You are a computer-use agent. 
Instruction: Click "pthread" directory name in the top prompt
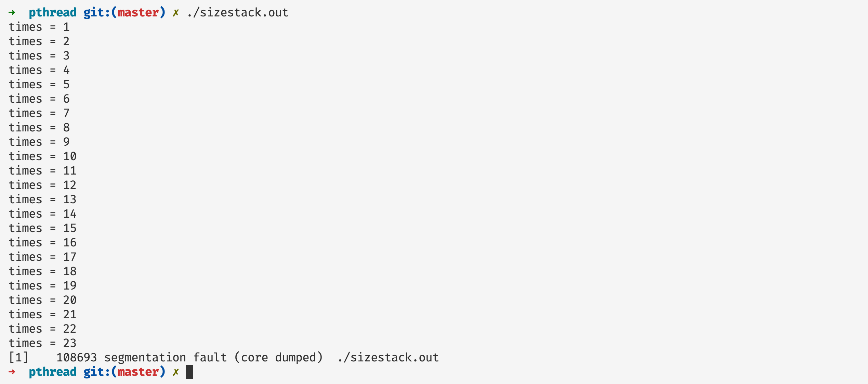(53, 13)
